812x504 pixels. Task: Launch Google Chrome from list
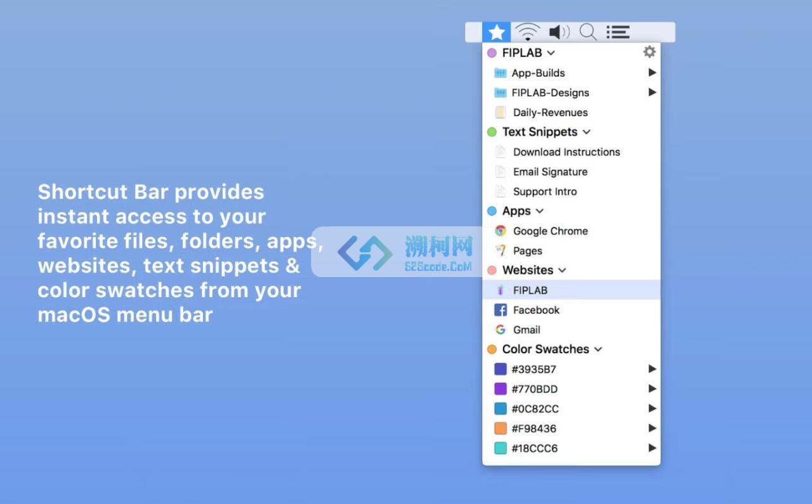[572, 231]
